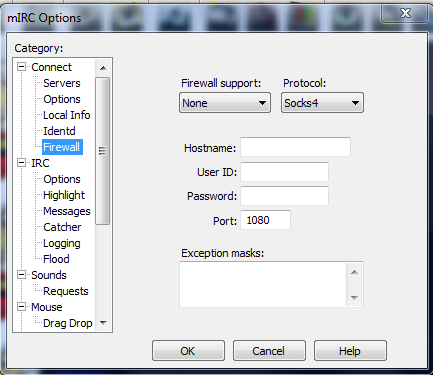Select Options under Connect
433x375 pixels.
(62, 99)
